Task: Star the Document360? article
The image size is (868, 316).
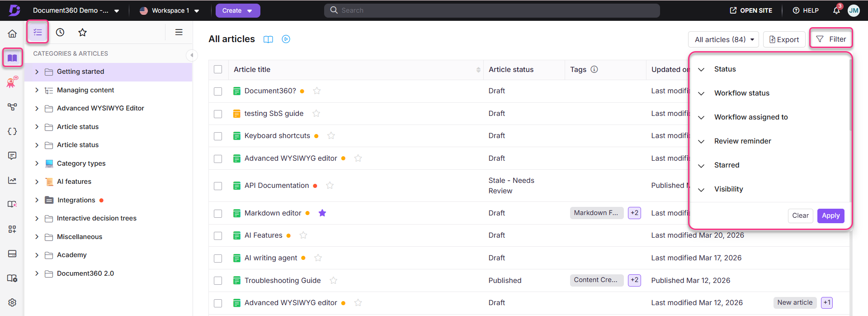Action: pyautogui.click(x=317, y=91)
